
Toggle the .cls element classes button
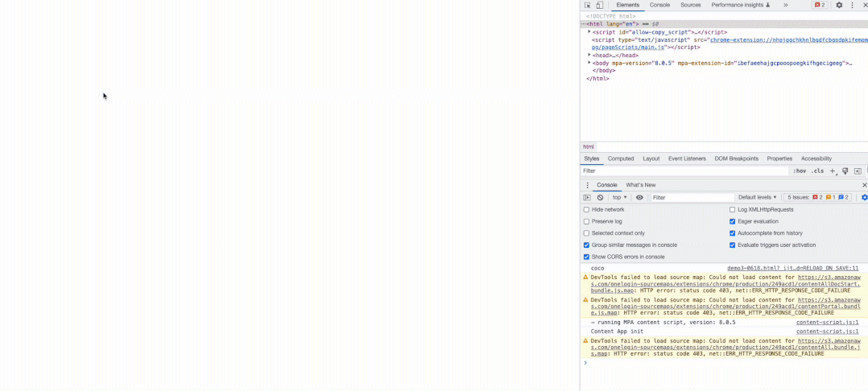coord(817,171)
